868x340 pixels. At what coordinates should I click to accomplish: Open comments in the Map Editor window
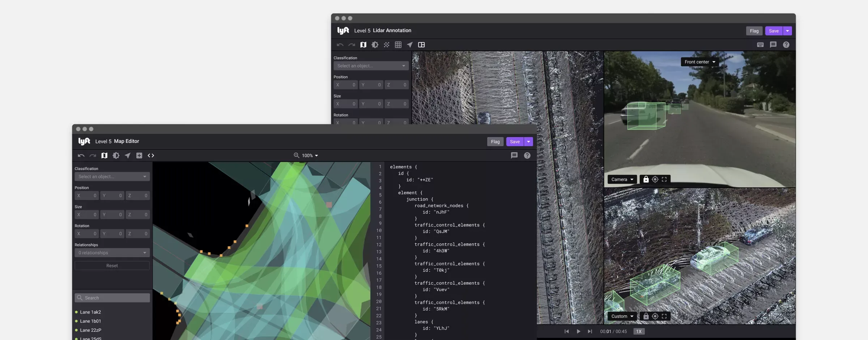point(514,156)
